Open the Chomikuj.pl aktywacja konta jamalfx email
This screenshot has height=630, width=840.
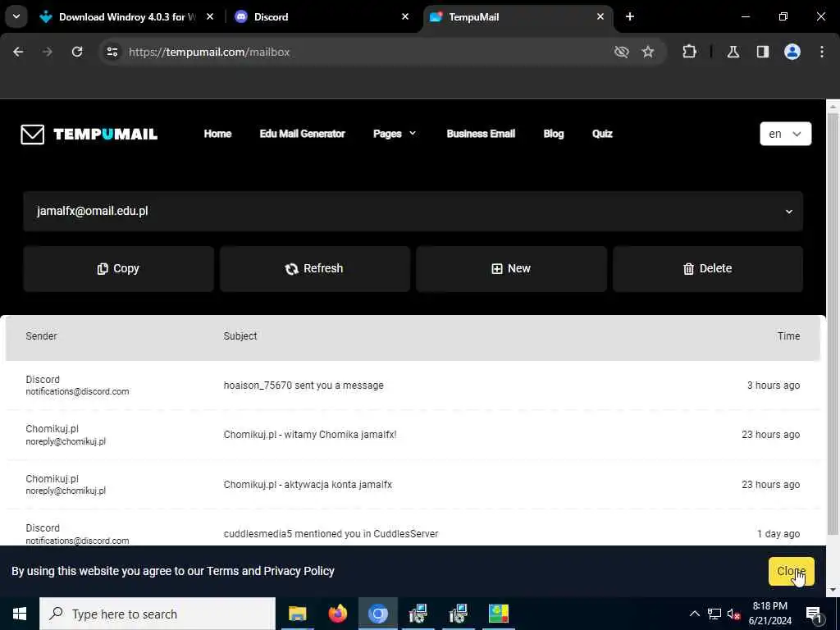click(x=413, y=484)
